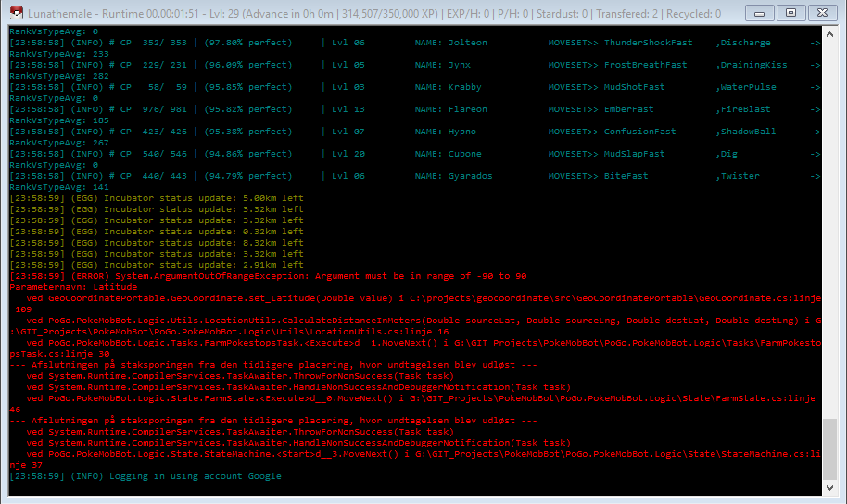The width and height of the screenshot is (847, 504).
Task: Click the move 'MudSlapFast'
Action: (634, 154)
